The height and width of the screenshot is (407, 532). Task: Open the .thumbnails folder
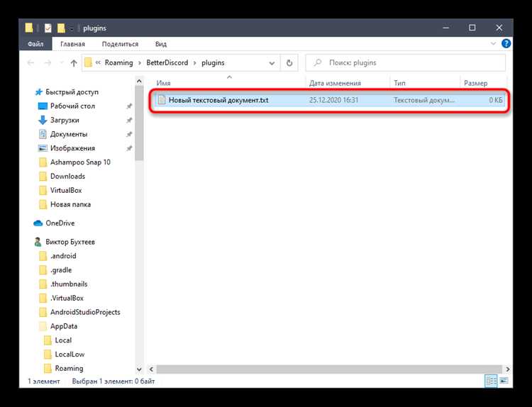click(x=69, y=284)
